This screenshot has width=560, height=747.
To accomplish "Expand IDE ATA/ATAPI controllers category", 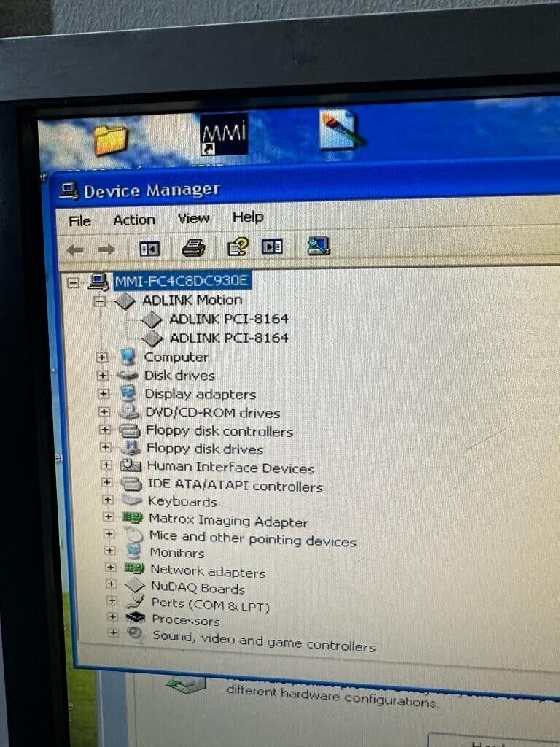I will pyautogui.click(x=107, y=483).
